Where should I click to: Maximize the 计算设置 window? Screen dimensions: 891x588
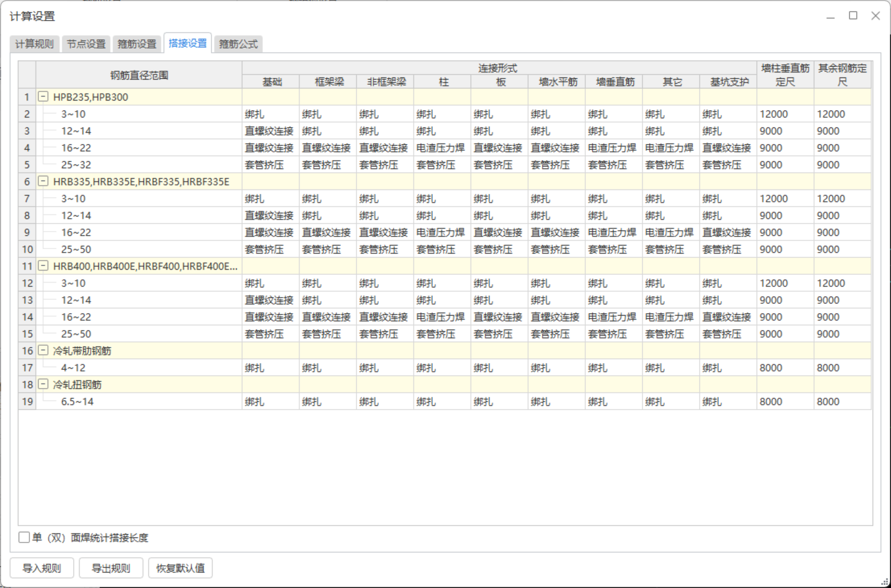(x=853, y=16)
